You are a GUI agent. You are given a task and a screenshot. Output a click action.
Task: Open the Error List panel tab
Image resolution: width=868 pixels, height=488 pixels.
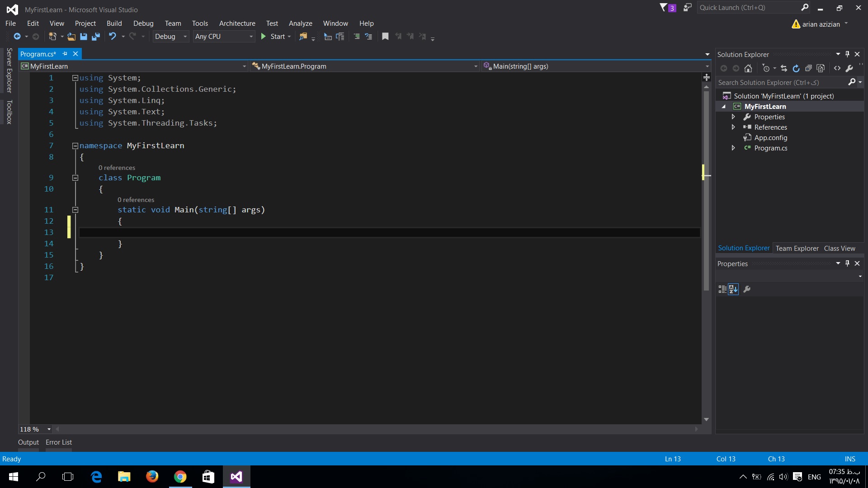(58, 442)
